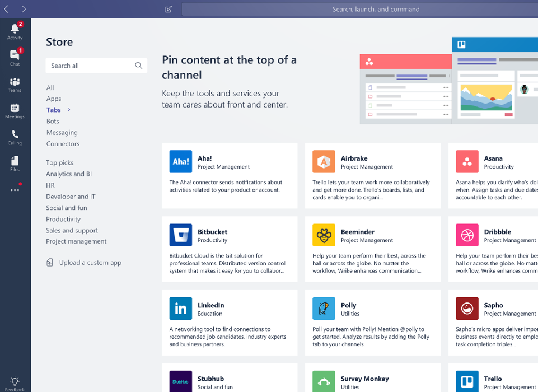Open the Airbrake app title

tap(354, 158)
